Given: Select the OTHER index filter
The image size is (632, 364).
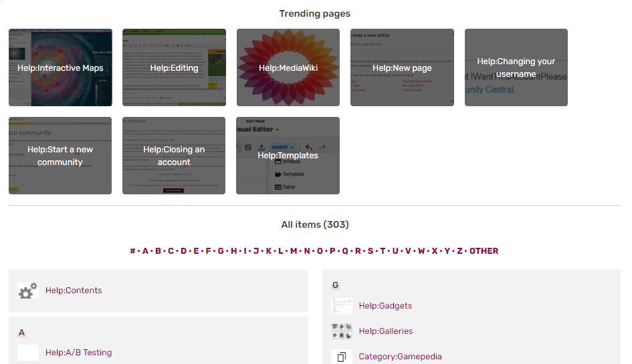Looking at the screenshot, I should [x=484, y=251].
